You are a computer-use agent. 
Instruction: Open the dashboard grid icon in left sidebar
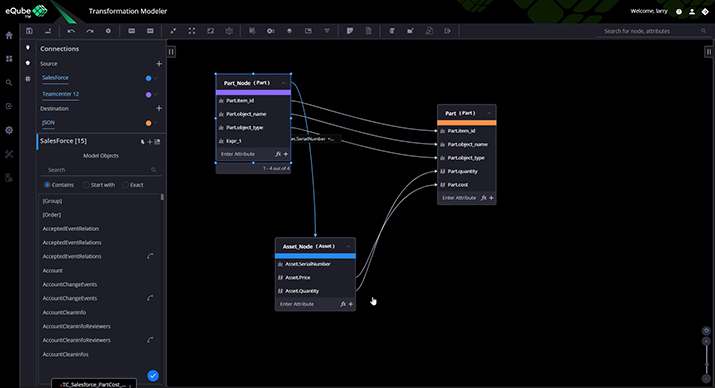click(x=9, y=59)
